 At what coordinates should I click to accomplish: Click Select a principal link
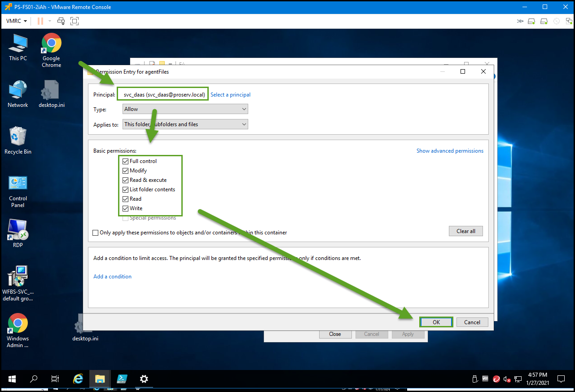pos(230,95)
